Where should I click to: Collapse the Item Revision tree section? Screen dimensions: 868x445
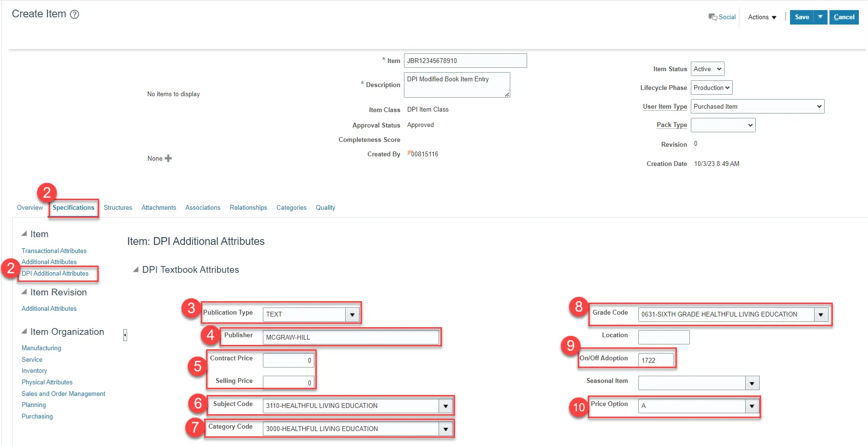24,292
